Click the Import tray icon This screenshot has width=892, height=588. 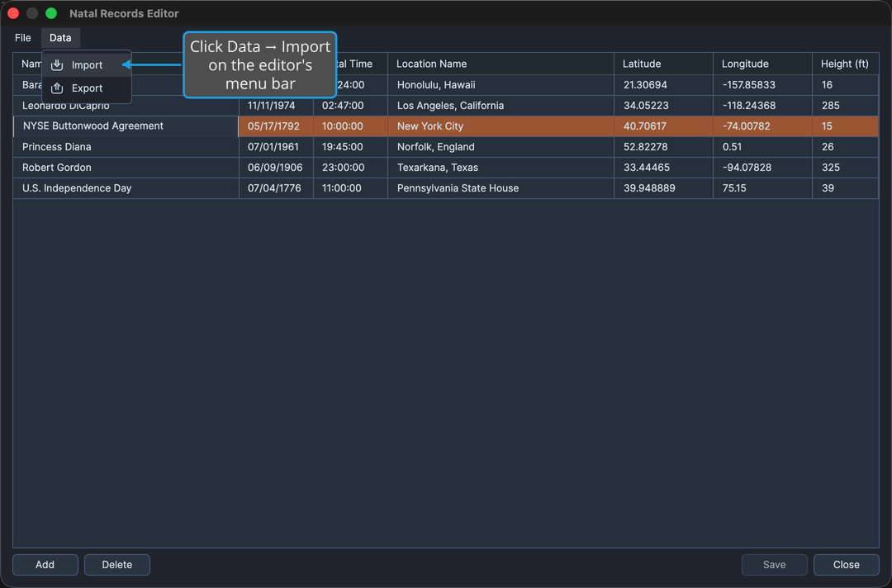click(57, 64)
